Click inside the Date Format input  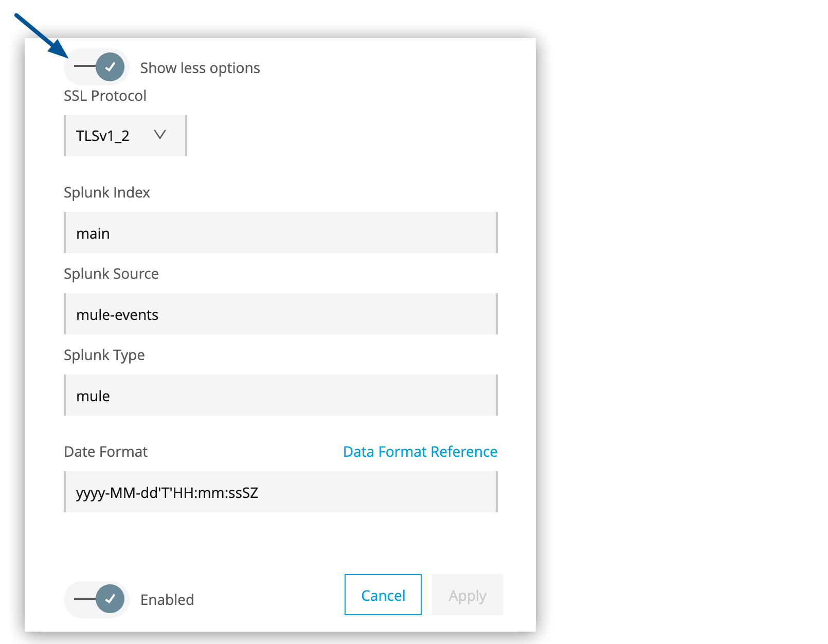(280, 492)
